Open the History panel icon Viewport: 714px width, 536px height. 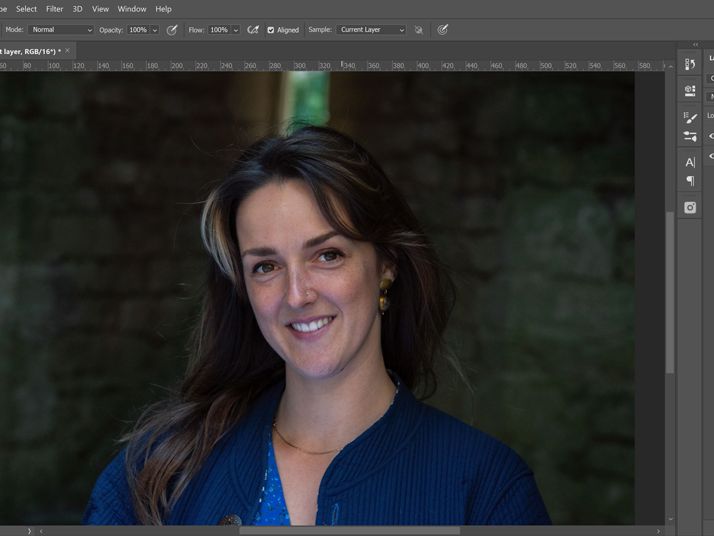pyautogui.click(x=690, y=64)
